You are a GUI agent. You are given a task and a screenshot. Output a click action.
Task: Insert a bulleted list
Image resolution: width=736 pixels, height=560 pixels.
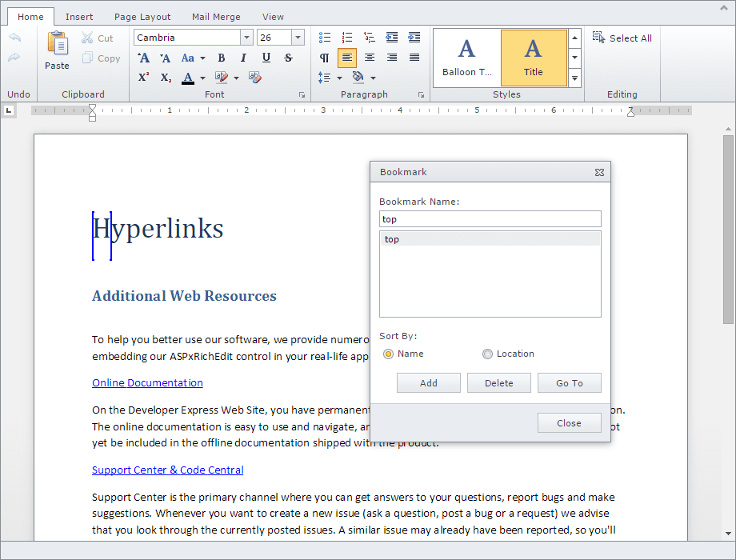coord(325,38)
